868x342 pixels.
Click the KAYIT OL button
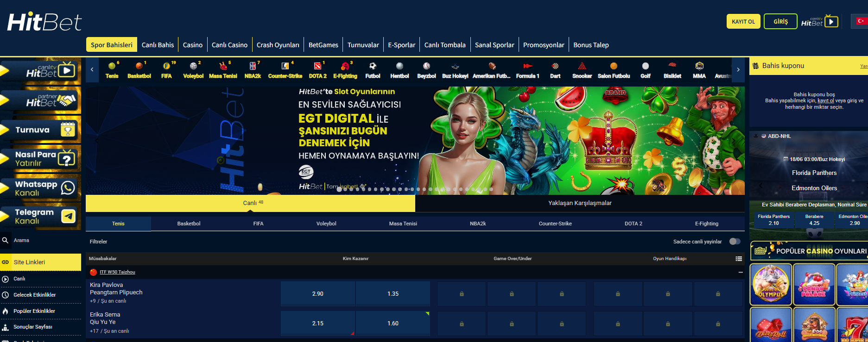[743, 21]
